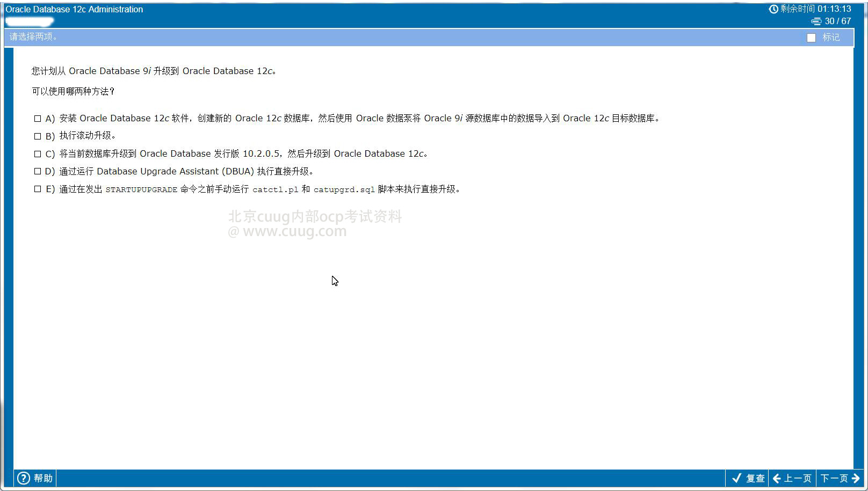868x491 pixels.
Task: Click the question text 可以使用哪两种方法？
Action: [73, 92]
